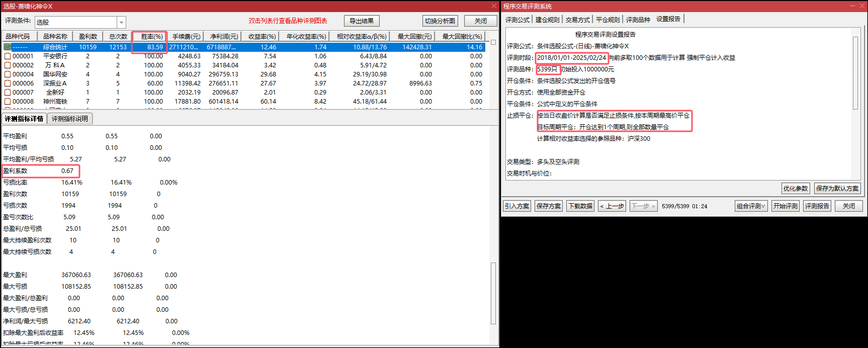The image size is (868, 348).
Task: Open the 交易方式 tab
Action: tap(577, 20)
